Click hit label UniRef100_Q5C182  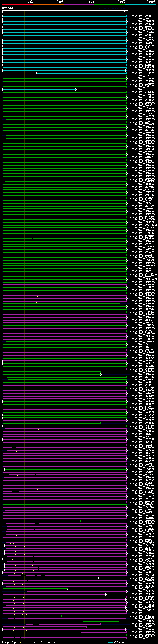(x=142, y=589)
